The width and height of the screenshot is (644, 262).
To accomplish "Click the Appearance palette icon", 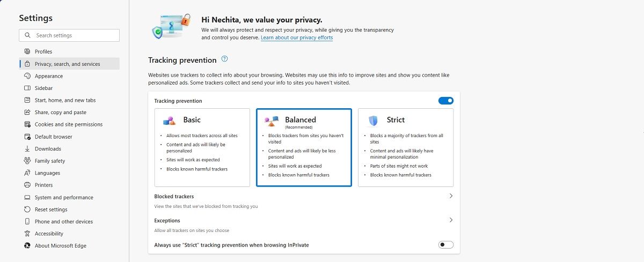I will coord(27,76).
